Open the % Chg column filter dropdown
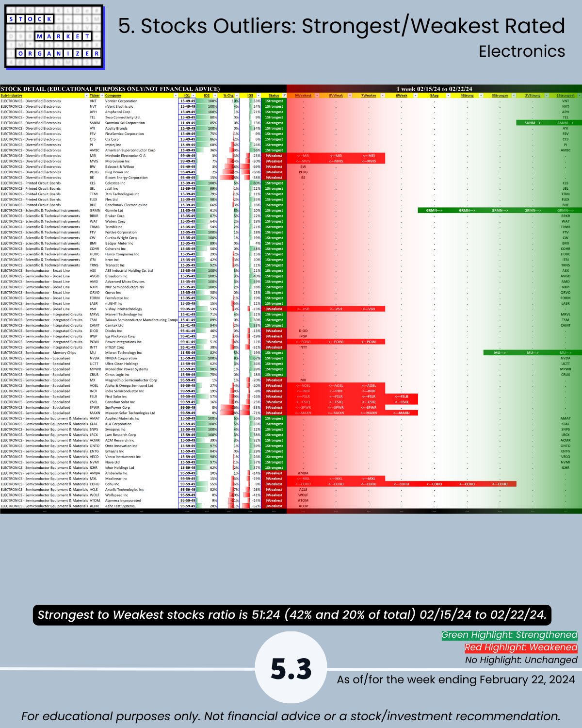The width and height of the screenshot is (582, 728). click(x=237, y=96)
